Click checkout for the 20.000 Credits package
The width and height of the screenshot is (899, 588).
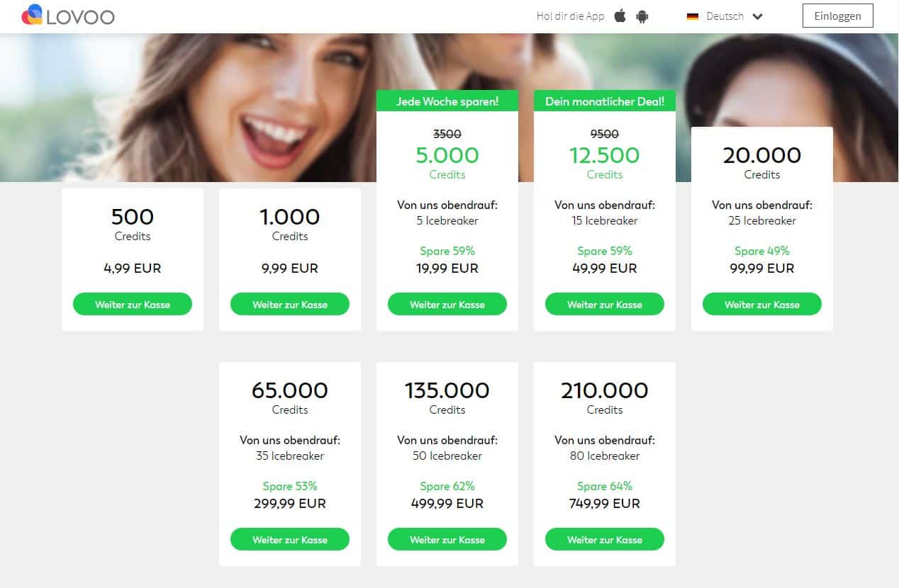(x=761, y=304)
